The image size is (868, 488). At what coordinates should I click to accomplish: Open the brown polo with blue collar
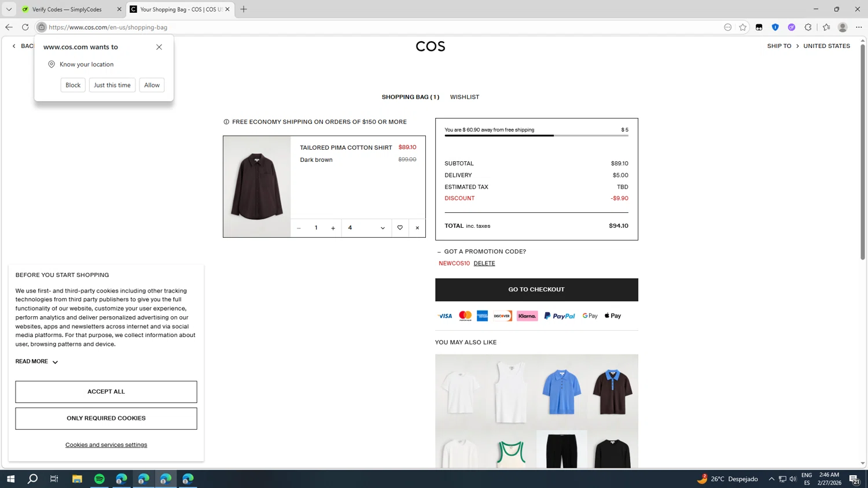612,392
